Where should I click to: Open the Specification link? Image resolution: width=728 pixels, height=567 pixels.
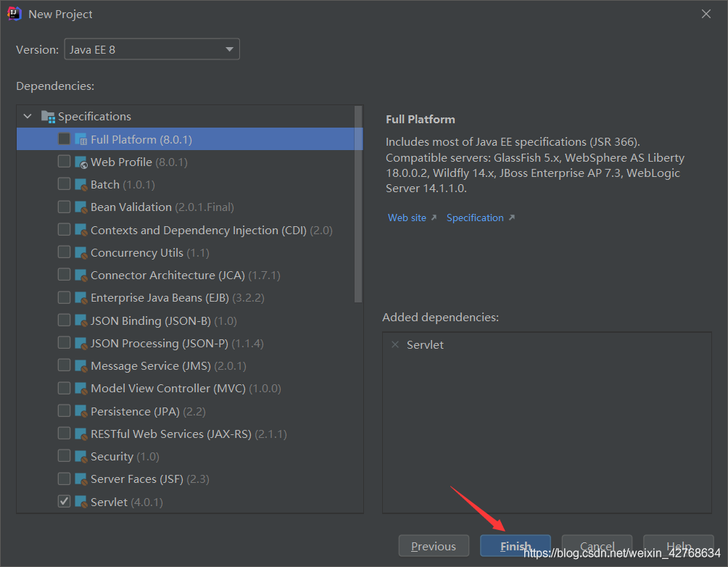tap(475, 218)
